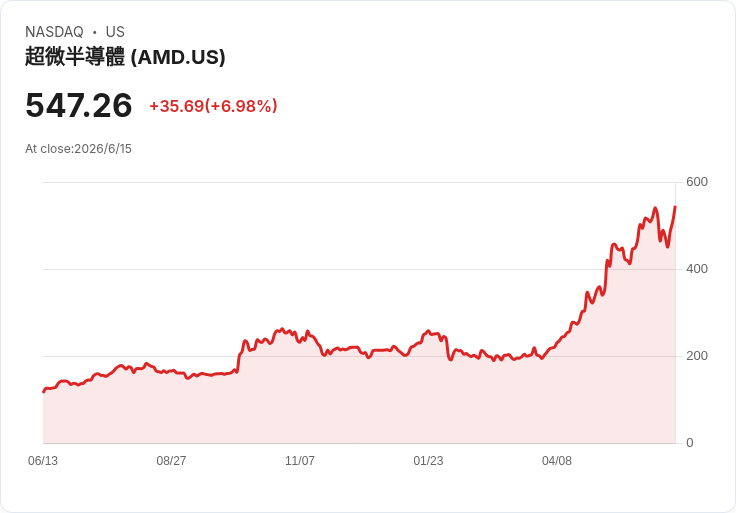Click the 200 y-axis label
This screenshot has height=513, width=736.
coord(697,356)
